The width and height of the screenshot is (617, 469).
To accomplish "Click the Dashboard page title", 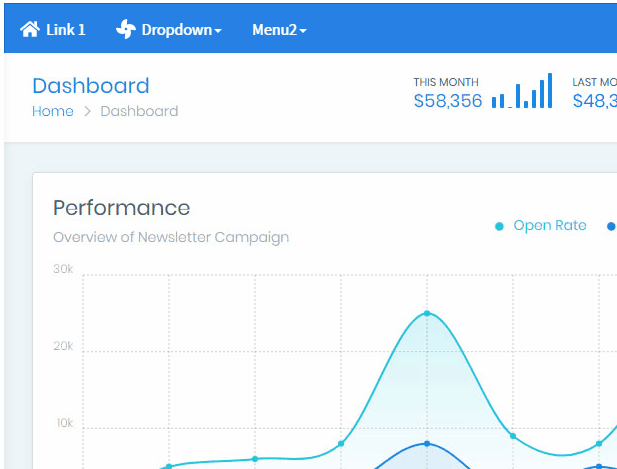I will click(91, 86).
